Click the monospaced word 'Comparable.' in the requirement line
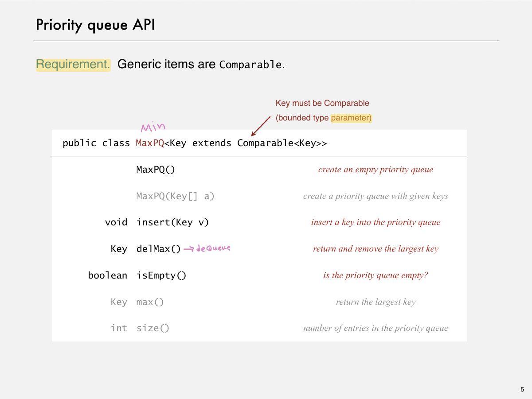 point(252,65)
